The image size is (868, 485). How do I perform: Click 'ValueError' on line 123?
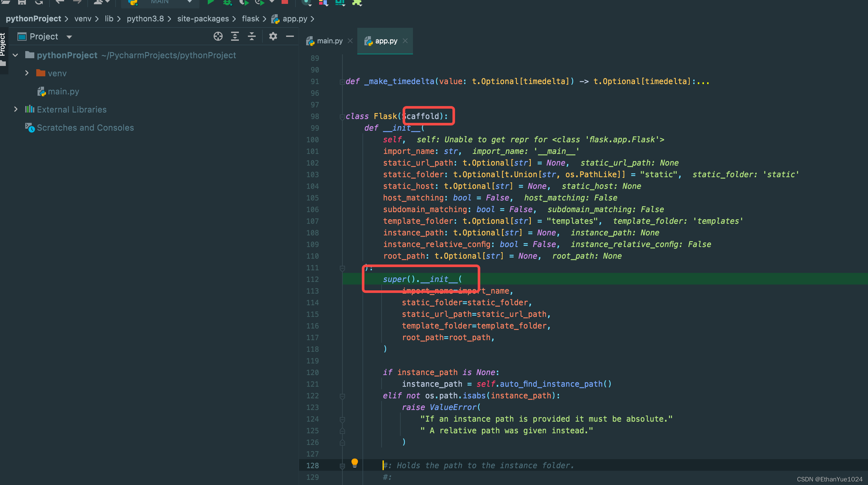(453, 407)
